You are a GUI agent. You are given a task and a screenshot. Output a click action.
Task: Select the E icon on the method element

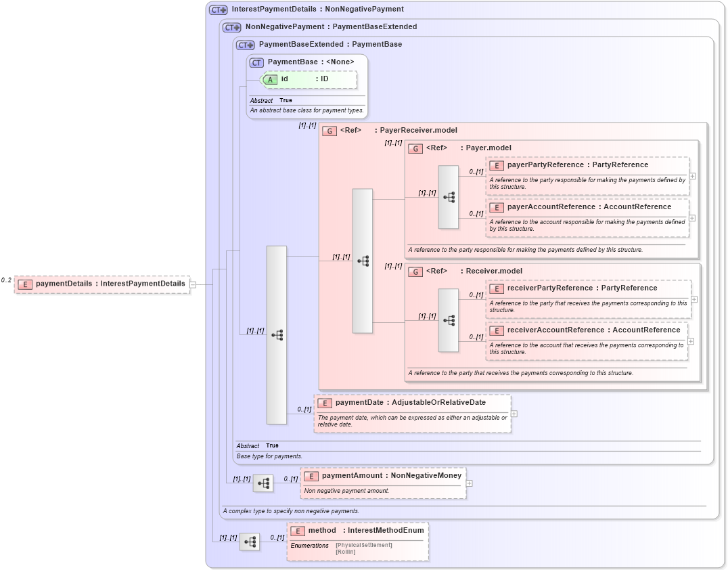tap(298, 531)
